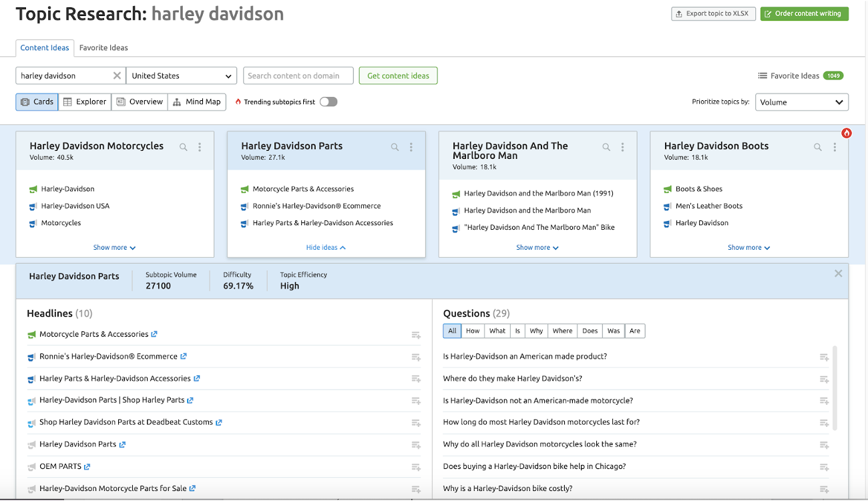Favorite the 'look the same' question

pos(825,445)
